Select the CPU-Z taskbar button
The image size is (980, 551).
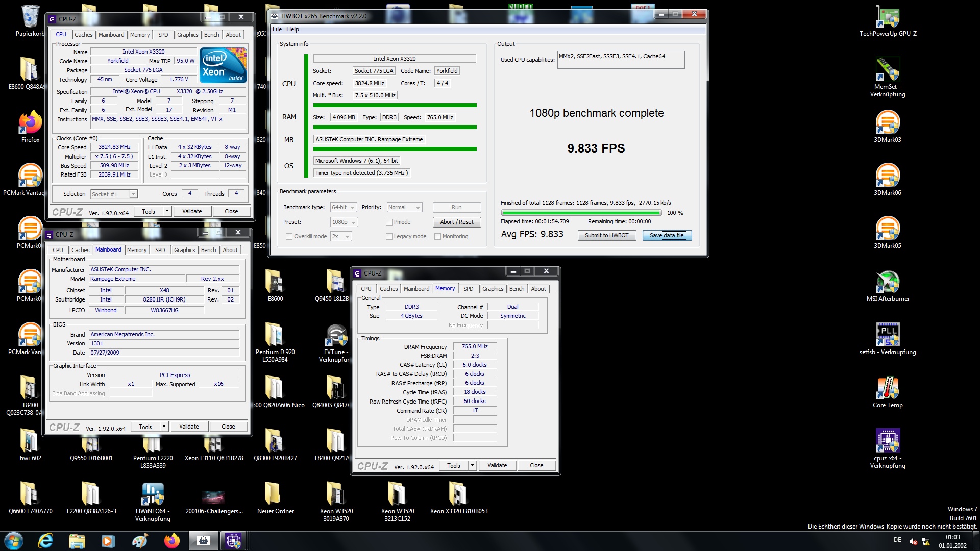click(234, 541)
